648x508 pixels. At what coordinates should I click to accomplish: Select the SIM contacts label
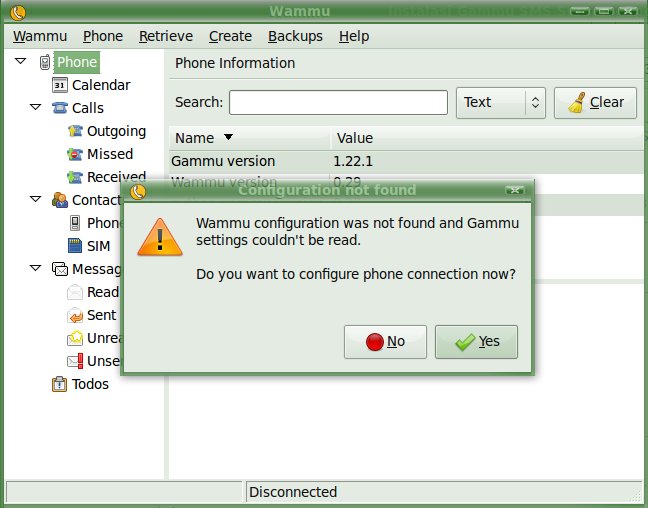tap(98, 246)
